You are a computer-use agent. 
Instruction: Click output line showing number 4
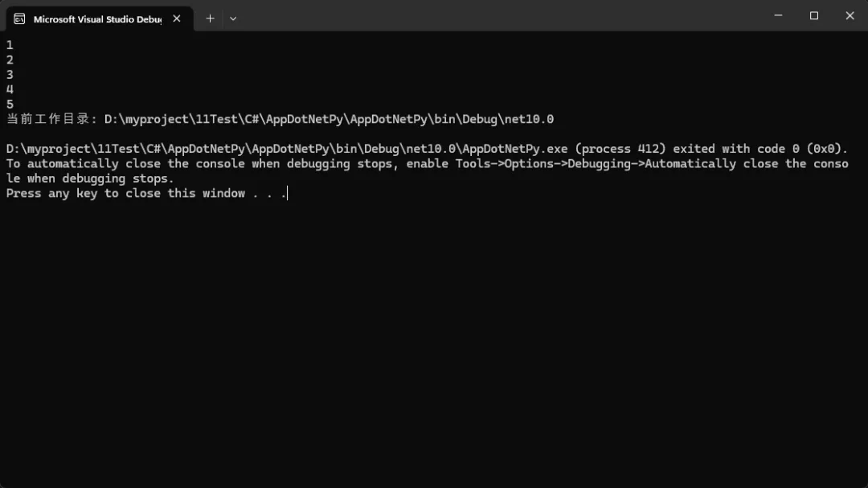pyautogui.click(x=10, y=89)
